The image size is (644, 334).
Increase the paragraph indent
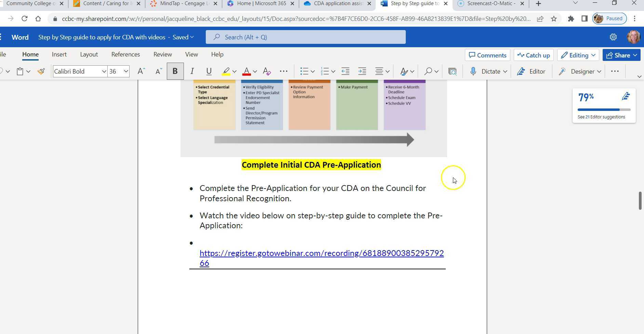pyautogui.click(x=362, y=71)
